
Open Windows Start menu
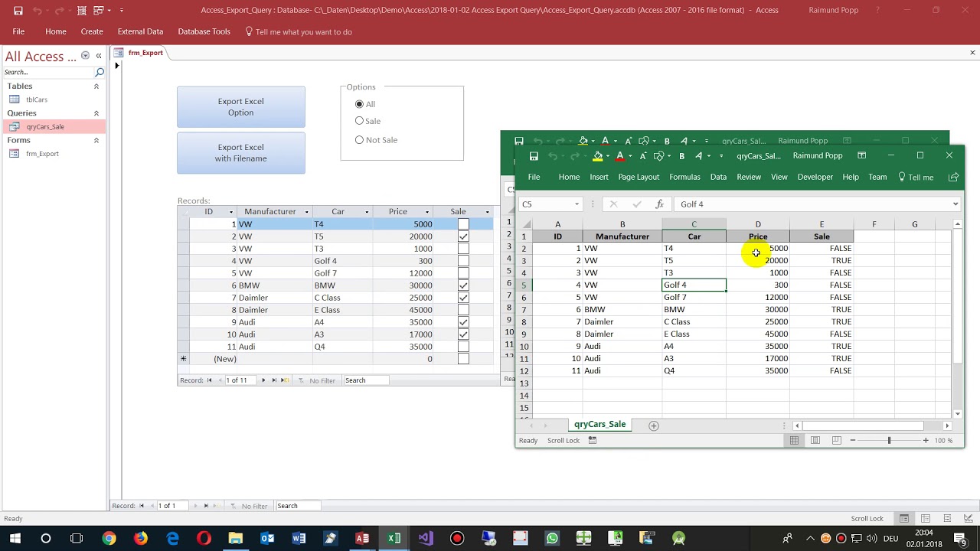[15, 539]
